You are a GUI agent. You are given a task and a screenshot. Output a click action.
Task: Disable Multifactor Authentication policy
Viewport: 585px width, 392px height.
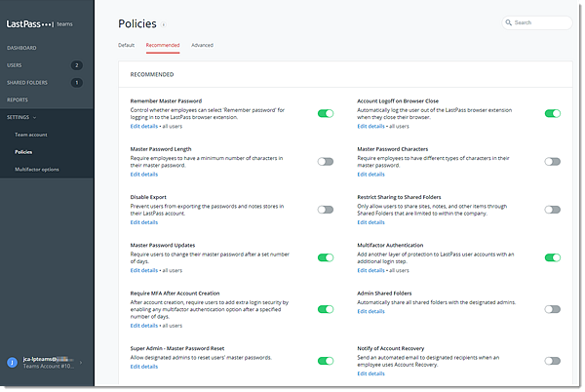point(553,257)
